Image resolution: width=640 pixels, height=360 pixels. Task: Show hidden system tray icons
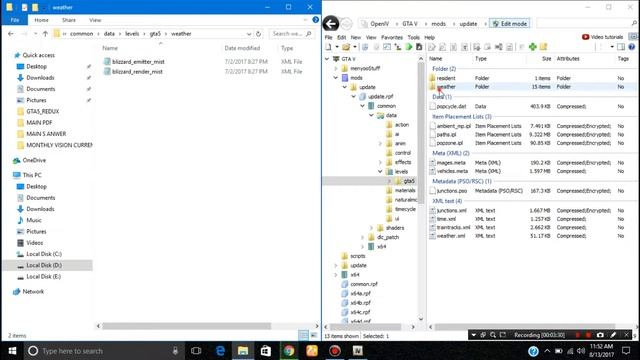point(547,351)
